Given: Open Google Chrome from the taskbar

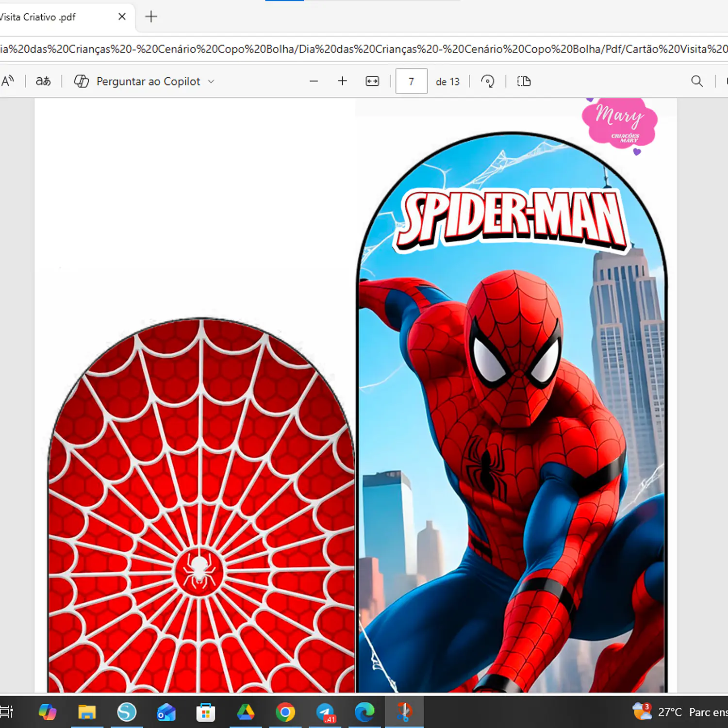Looking at the screenshot, I should tap(285, 712).
